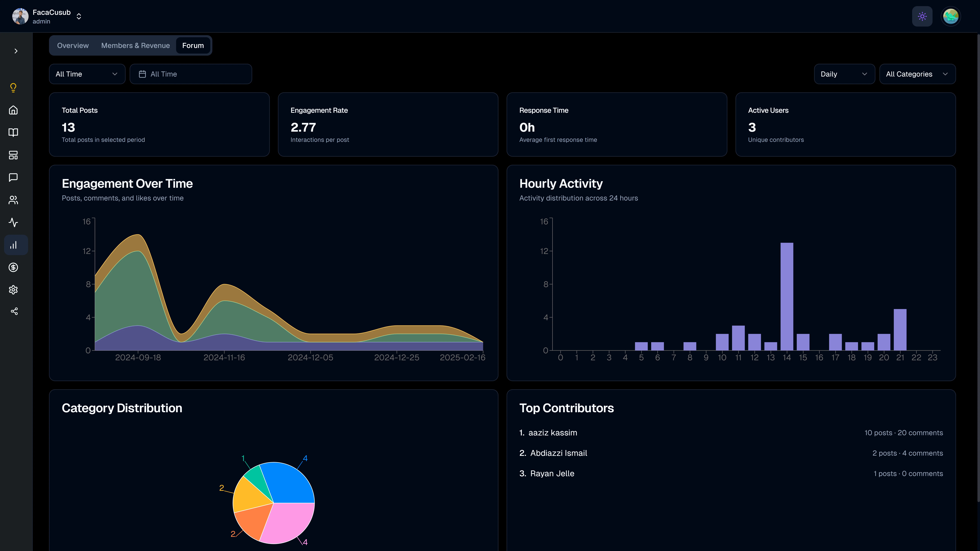Click the orange pie slice labeled 2
Screen dimensions: 980x551
click(254, 523)
